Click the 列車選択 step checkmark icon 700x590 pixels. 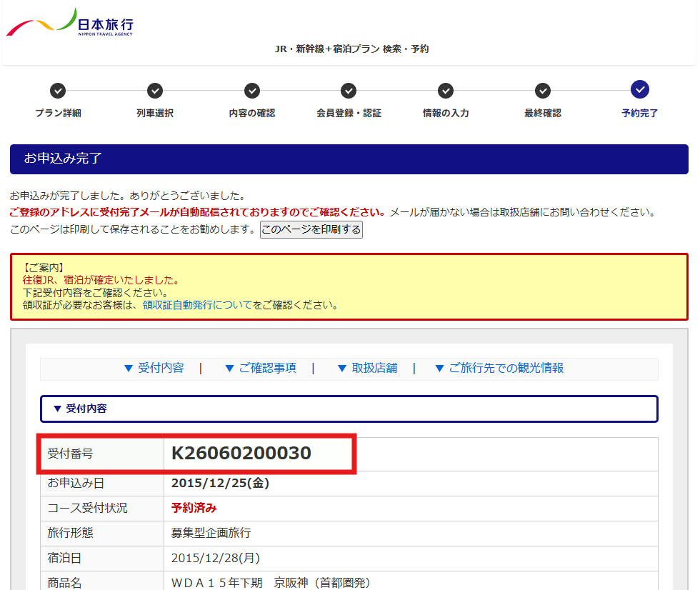(x=155, y=91)
